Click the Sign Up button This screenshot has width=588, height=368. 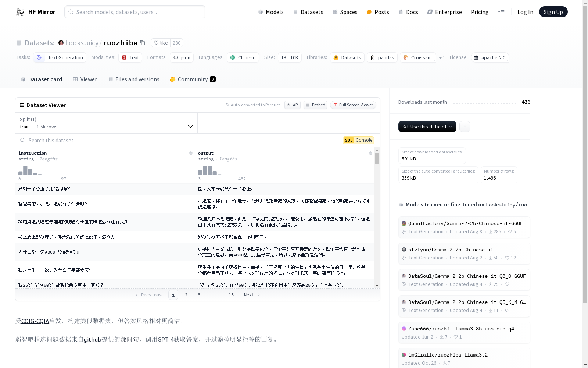tap(553, 12)
